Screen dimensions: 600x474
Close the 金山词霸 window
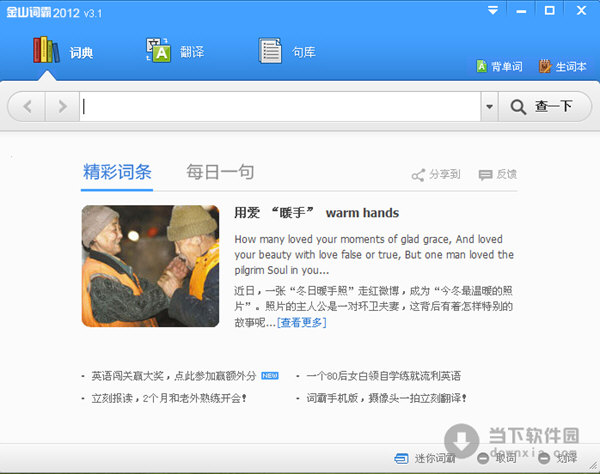[x=581, y=10]
